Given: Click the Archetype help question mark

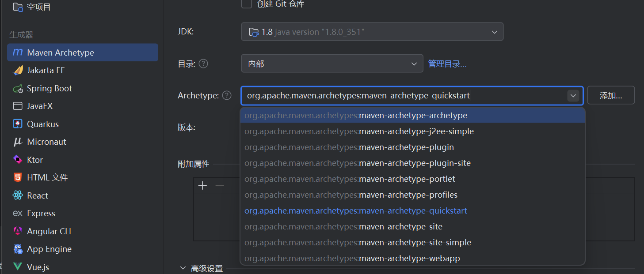Looking at the screenshot, I should (227, 95).
